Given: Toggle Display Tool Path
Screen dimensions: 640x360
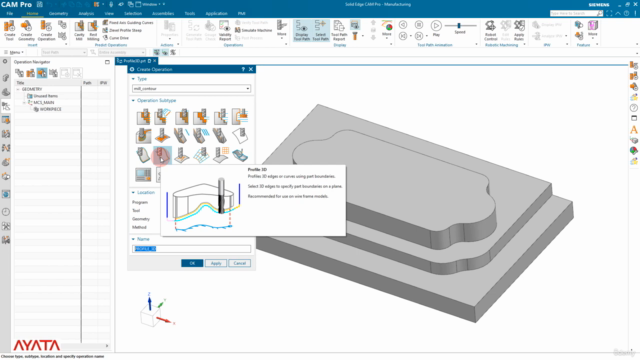Looking at the screenshot, I should 302,31.
